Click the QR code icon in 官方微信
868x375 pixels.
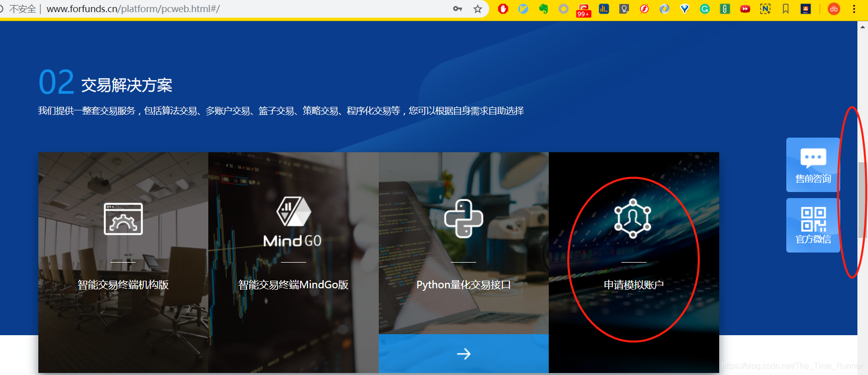pyautogui.click(x=813, y=219)
